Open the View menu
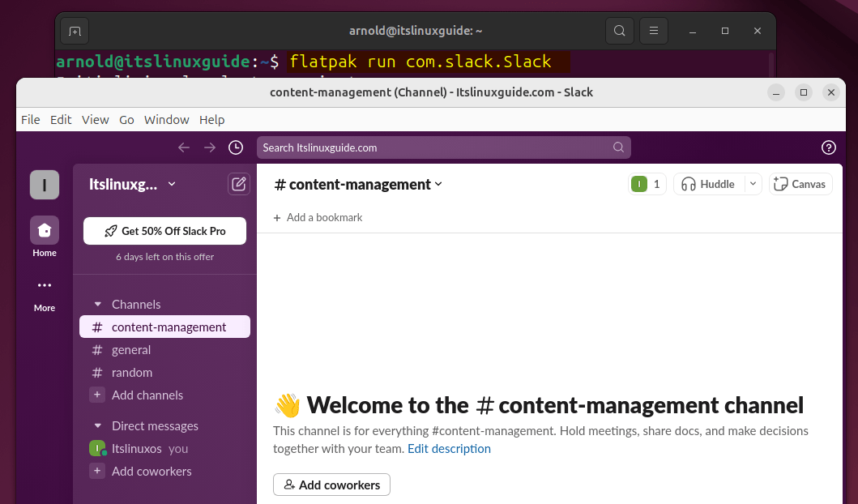 click(x=95, y=120)
